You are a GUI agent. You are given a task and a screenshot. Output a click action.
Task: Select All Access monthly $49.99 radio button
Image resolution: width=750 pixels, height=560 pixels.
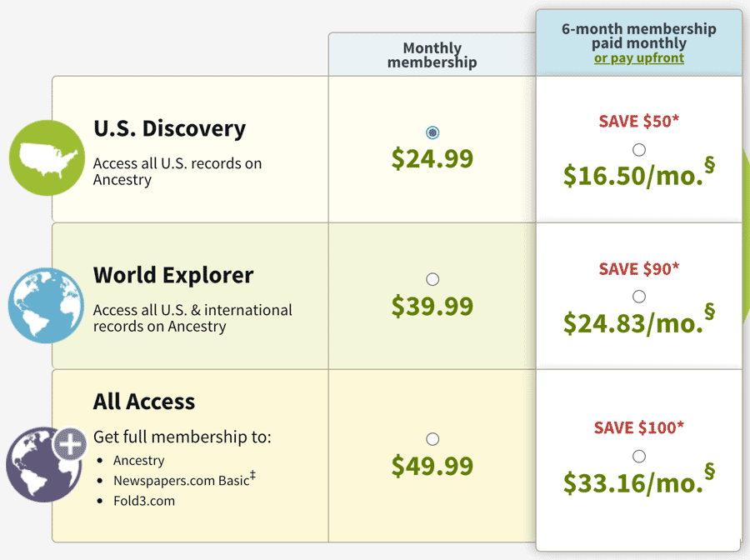[x=432, y=439]
